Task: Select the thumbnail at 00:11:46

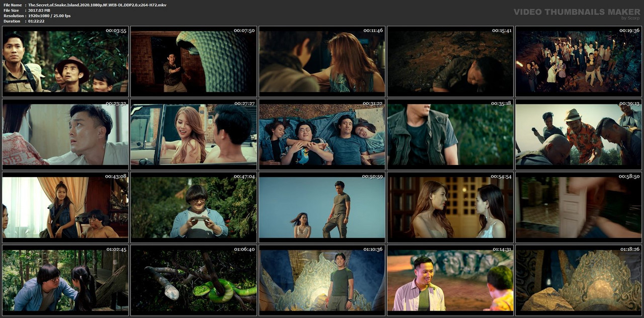Action: (322, 61)
